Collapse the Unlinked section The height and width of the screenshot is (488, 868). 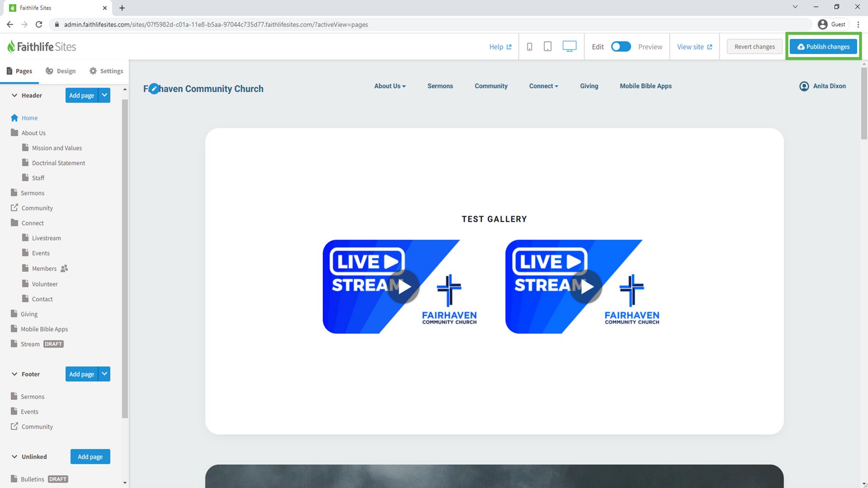(x=14, y=457)
